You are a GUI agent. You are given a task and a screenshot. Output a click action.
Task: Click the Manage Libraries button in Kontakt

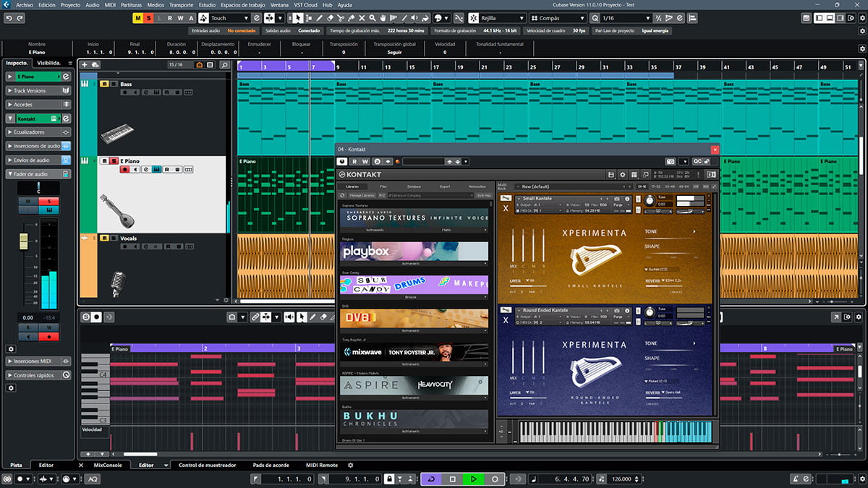(362, 195)
